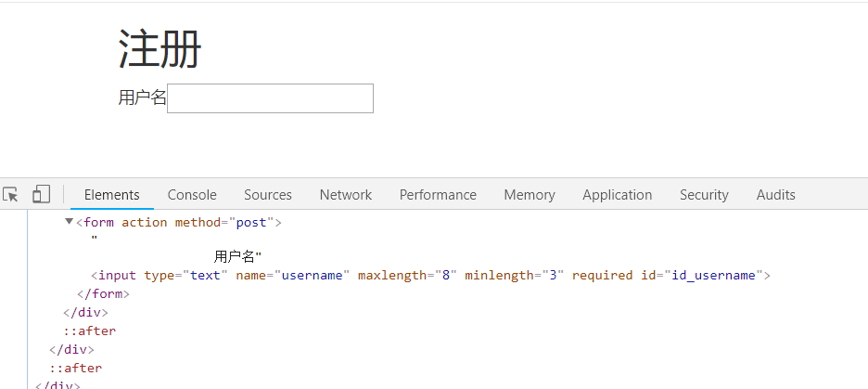Click the method "post" attribute value
868x389 pixels.
(251, 222)
